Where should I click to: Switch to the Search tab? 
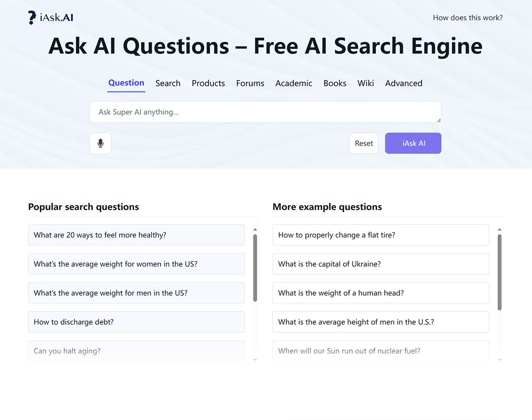coord(168,83)
